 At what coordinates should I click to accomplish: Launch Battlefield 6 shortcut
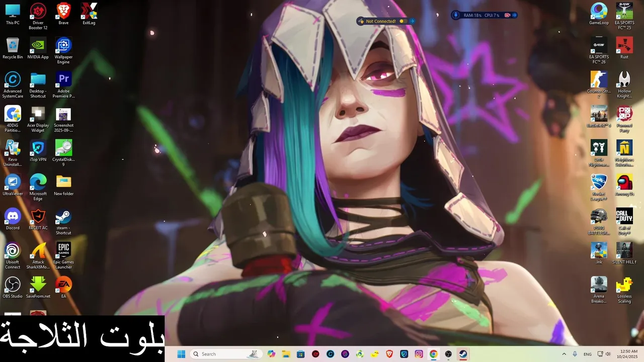(x=599, y=117)
